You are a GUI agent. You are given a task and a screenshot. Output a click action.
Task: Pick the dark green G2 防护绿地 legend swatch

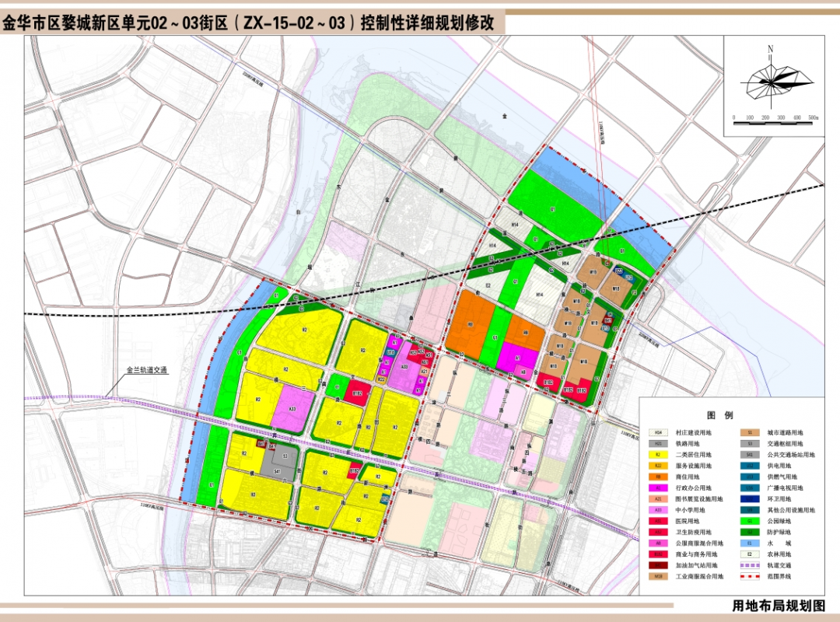[x=750, y=532]
